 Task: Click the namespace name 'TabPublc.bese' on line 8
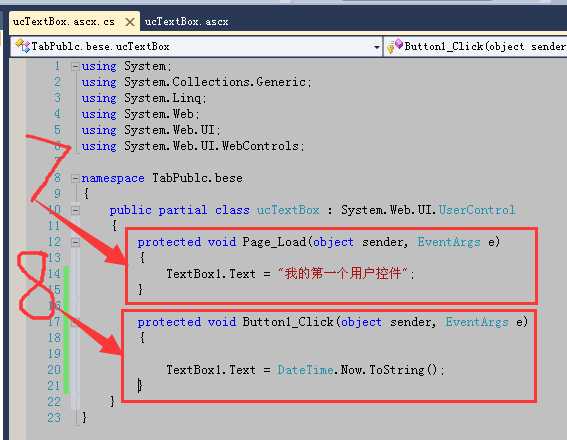point(197,178)
